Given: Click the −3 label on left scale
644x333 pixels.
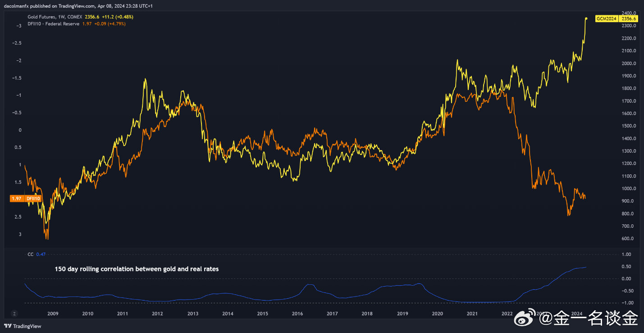Looking at the screenshot, I should pyautogui.click(x=18, y=26).
